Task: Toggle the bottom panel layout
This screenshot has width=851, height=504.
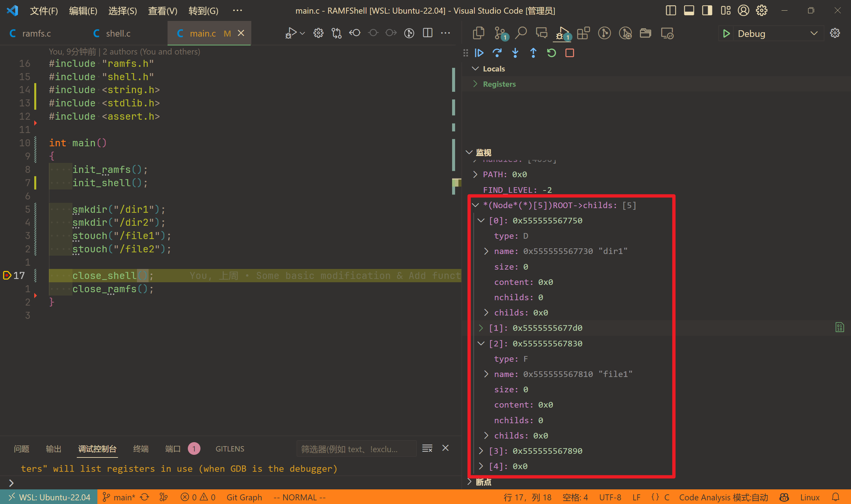Action: 689,11
